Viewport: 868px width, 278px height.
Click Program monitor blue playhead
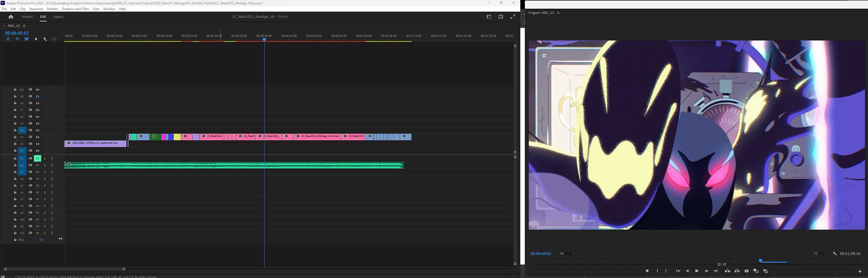point(760,260)
